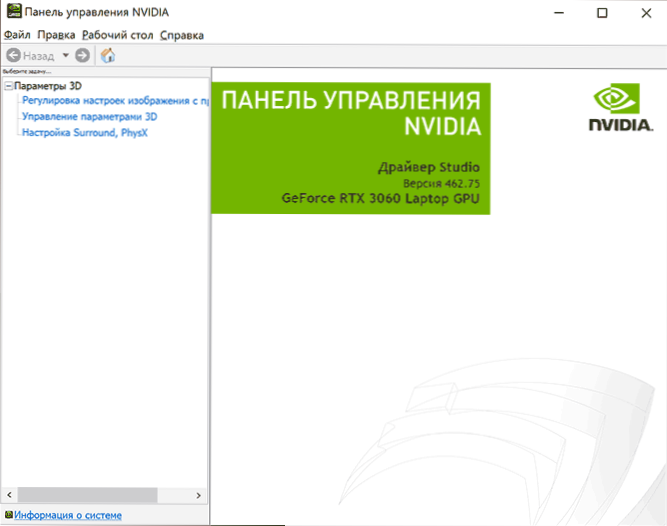Click the Назад button label
667x526 pixels.
[38, 56]
